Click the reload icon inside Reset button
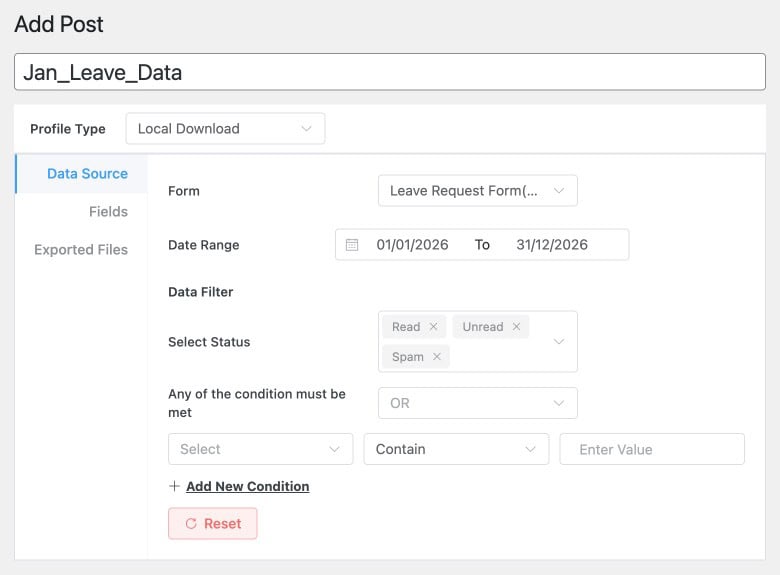This screenshot has height=575, width=780. point(191,523)
